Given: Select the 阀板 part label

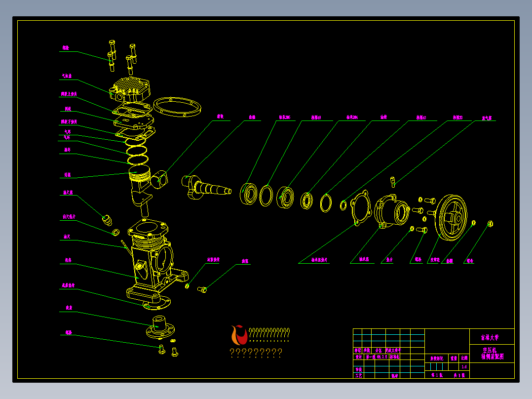Looking at the screenshot, I should 68,109.
